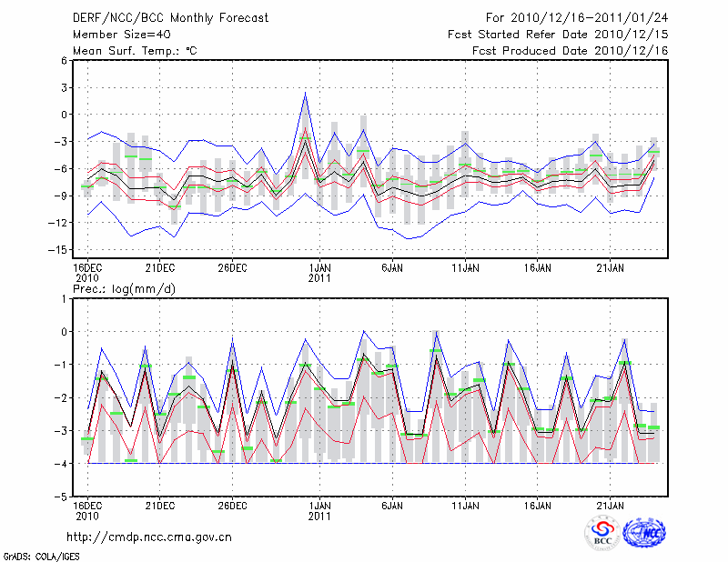Click the BCC logo icon
Screen dimensions: 728x562
602,534
